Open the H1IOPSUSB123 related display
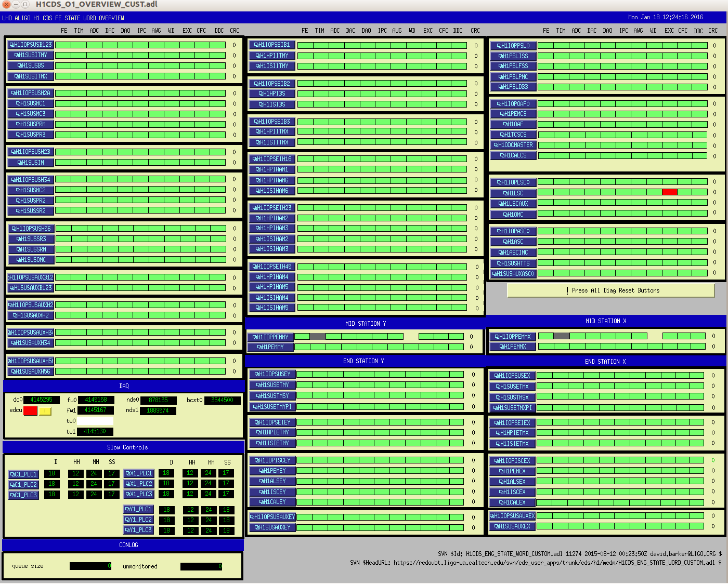Viewport: 728px width, 584px height. tap(31, 45)
